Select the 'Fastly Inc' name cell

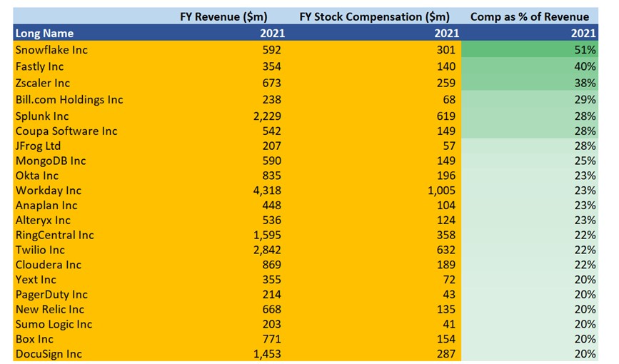39,66
